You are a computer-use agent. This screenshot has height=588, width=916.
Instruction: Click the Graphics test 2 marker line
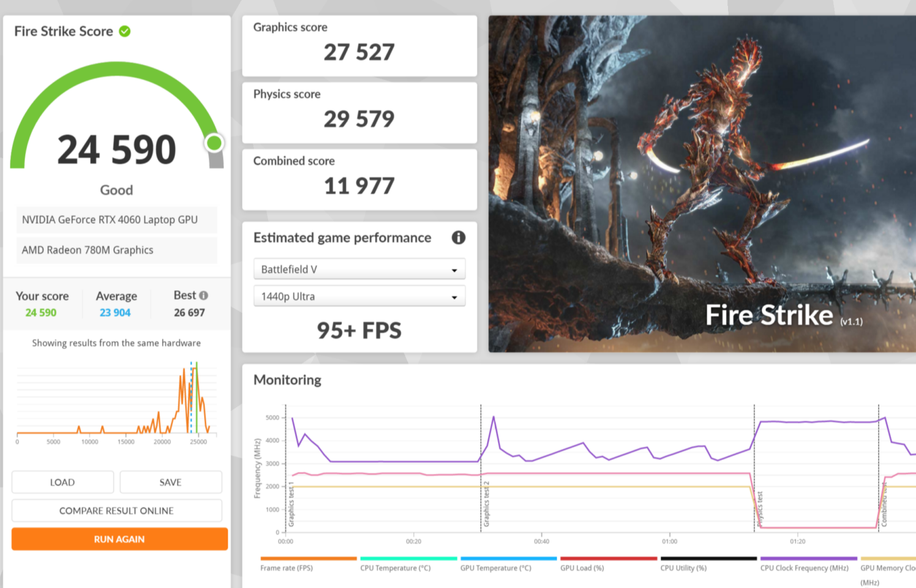click(x=481, y=468)
